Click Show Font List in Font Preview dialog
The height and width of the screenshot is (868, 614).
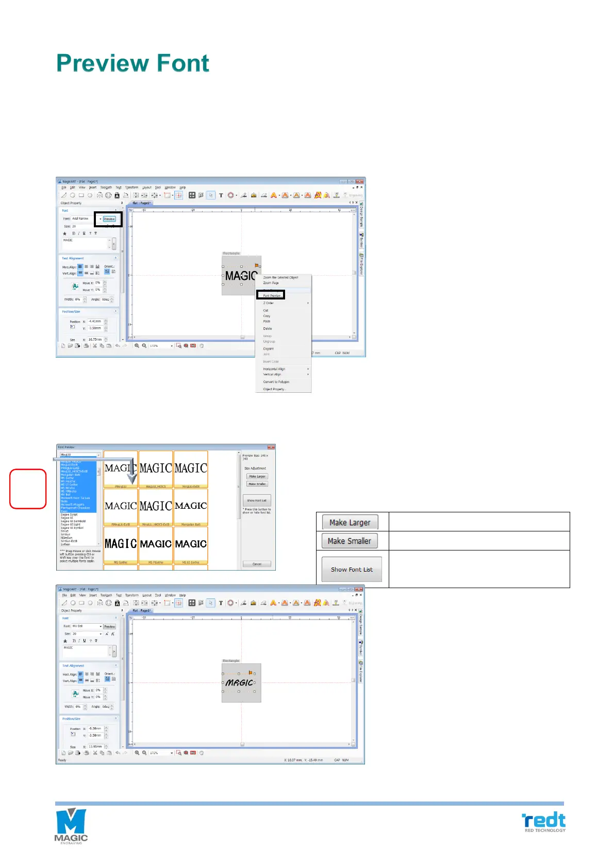point(257,500)
